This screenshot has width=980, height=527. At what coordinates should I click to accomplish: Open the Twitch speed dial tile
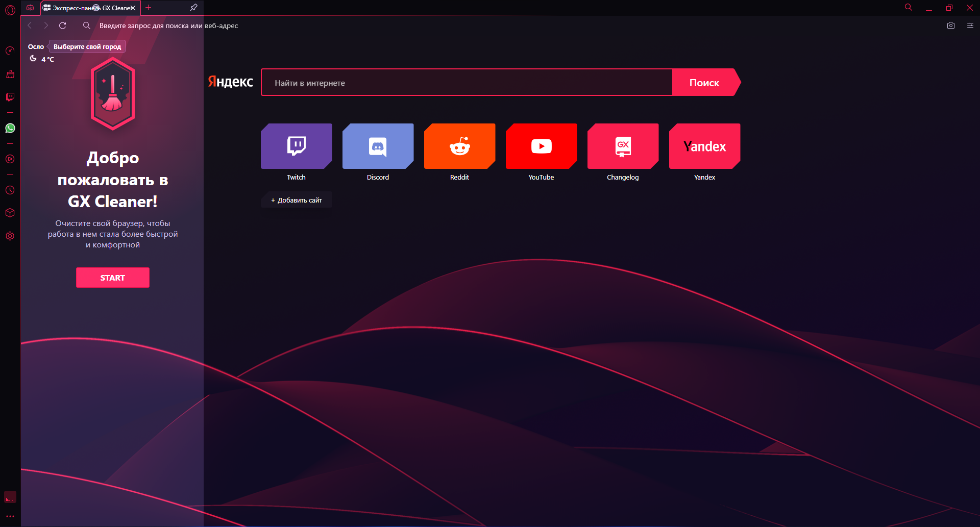coord(296,146)
